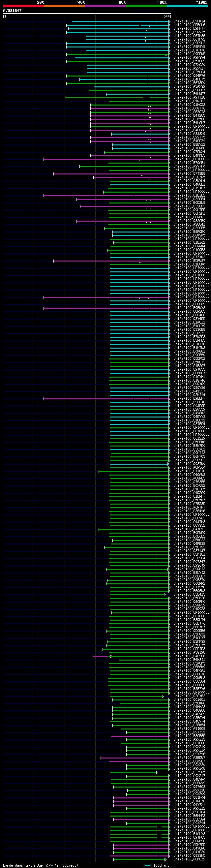Select hit label UniRef100_B6A9B7

pos(189,761)
